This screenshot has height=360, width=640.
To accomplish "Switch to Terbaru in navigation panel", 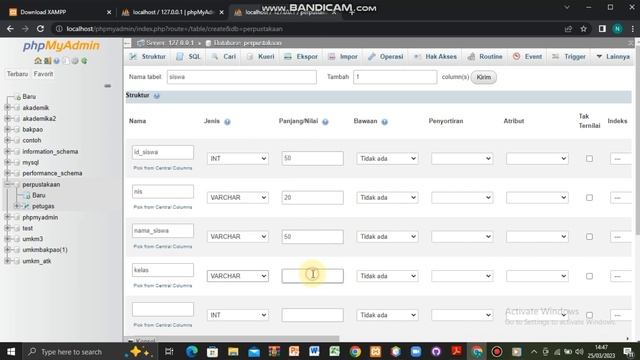I will (17, 74).
